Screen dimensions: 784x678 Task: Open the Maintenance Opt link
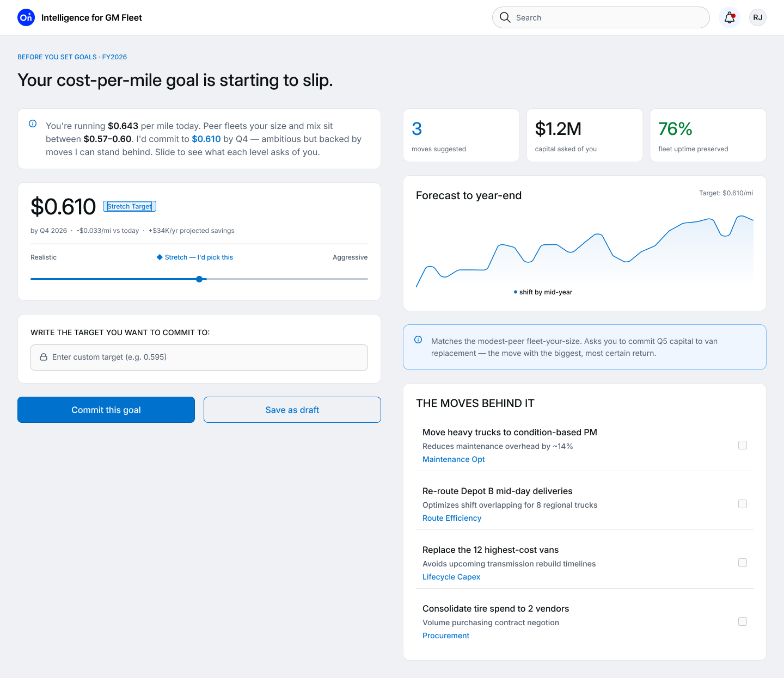(454, 459)
